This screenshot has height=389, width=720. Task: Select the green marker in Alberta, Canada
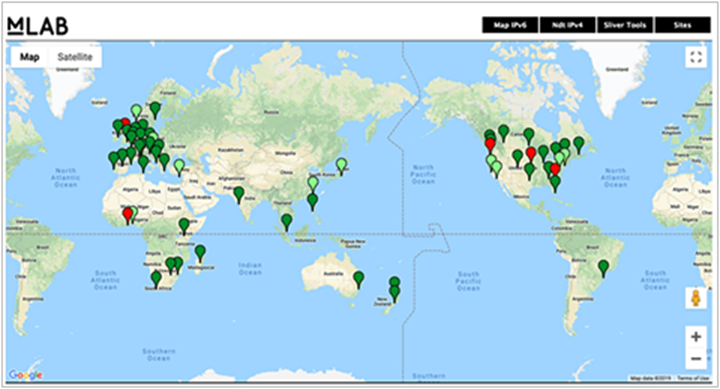tap(504, 132)
